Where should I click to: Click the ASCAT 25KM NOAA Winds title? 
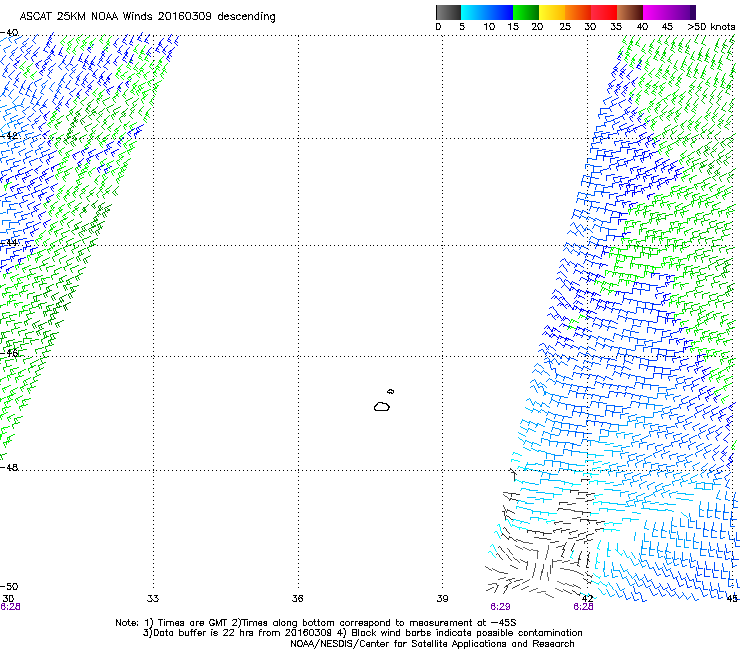147,17
